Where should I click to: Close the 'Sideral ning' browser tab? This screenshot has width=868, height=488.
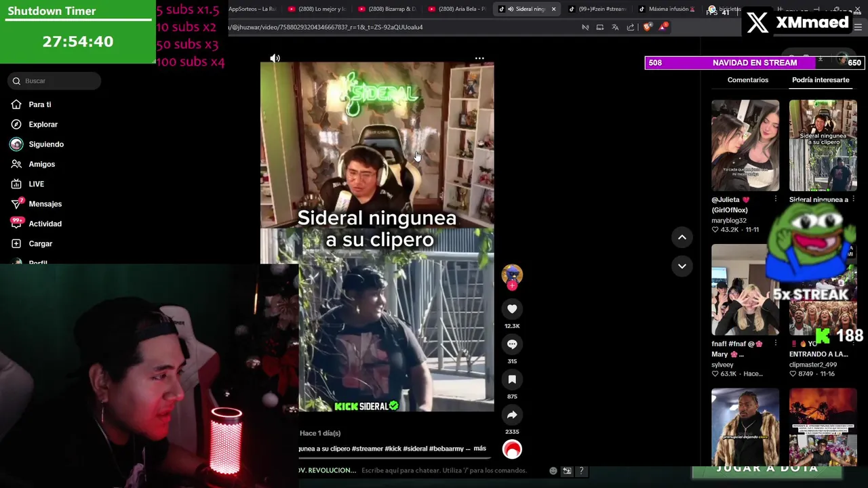point(553,9)
